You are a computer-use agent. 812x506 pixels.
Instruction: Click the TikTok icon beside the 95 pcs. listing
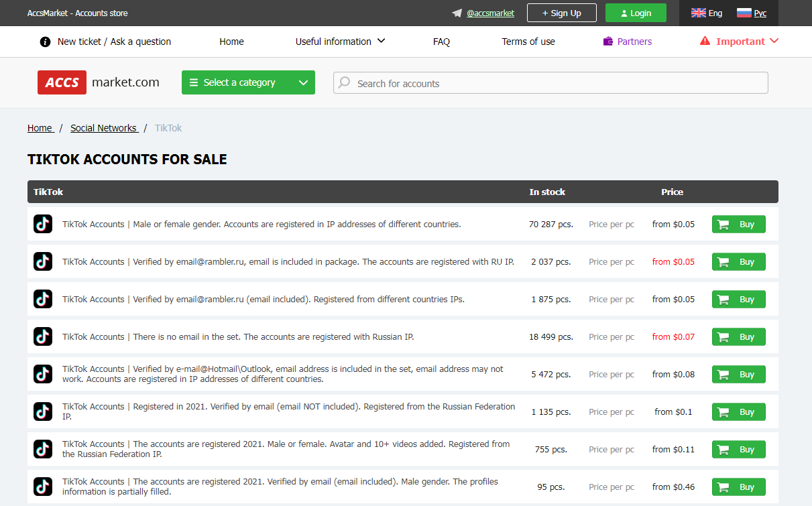pos(43,487)
